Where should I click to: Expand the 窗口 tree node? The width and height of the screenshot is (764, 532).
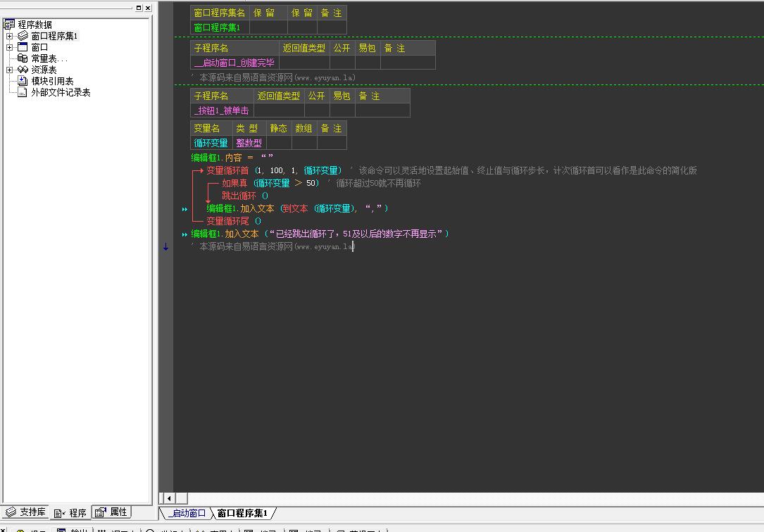(x=9, y=47)
